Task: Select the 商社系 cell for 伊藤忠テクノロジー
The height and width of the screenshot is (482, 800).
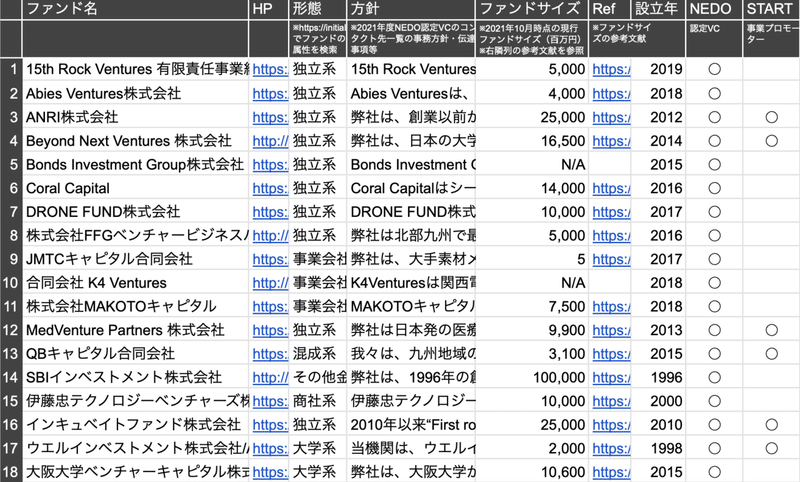Action: click(x=317, y=401)
